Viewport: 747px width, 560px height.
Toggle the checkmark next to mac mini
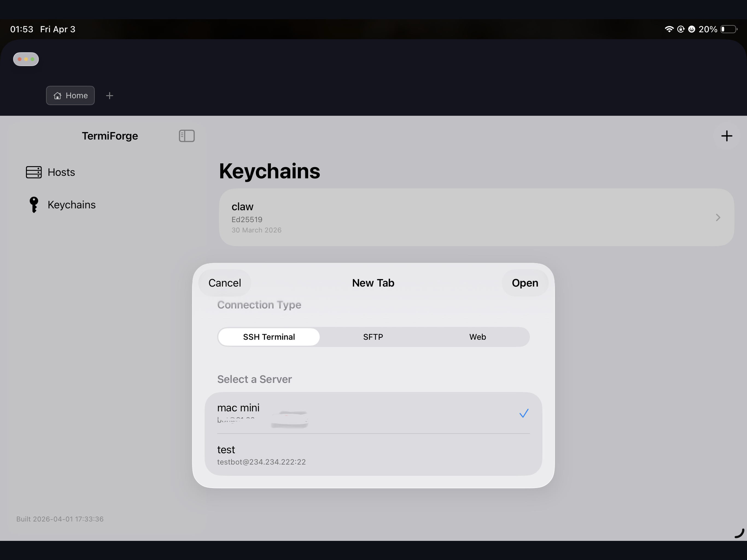click(x=524, y=413)
